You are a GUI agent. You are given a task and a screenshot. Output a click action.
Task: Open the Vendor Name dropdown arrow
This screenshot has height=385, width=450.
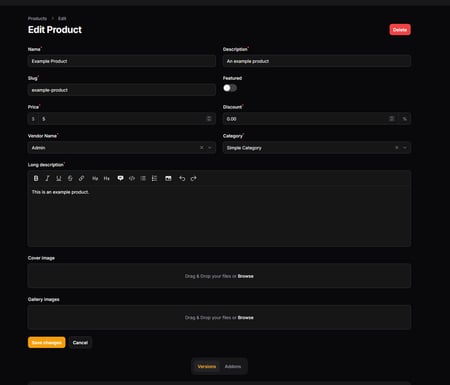[210, 148]
